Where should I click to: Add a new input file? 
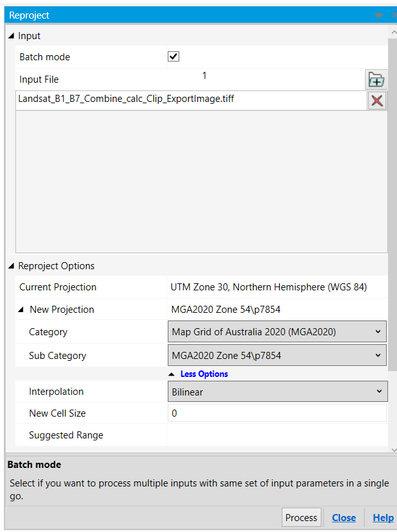pyautogui.click(x=376, y=79)
